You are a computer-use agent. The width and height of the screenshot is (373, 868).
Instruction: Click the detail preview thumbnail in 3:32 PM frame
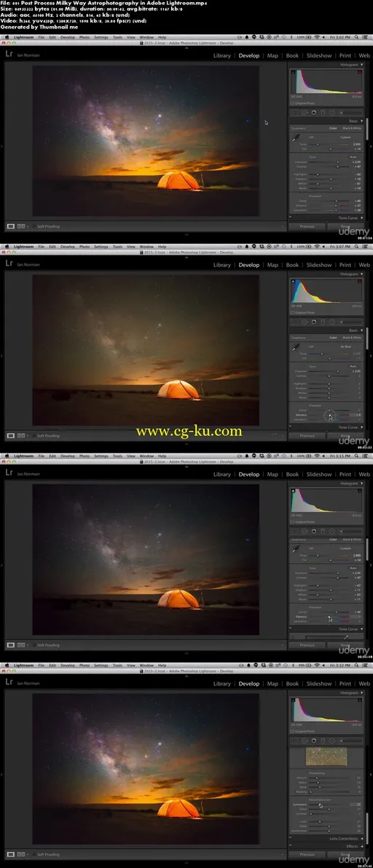(x=326, y=757)
